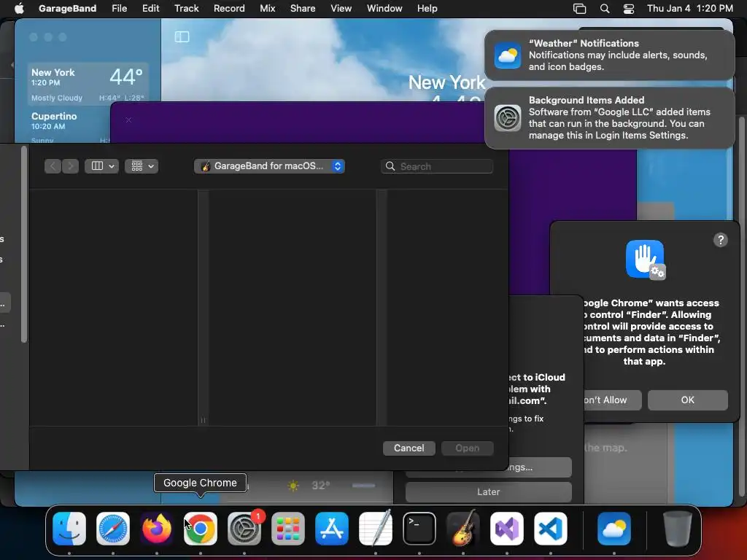Screen dimensions: 747x560
Task: Click the Google Chrome Dock icon
Action: pyautogui.click(x=201, y=529)
